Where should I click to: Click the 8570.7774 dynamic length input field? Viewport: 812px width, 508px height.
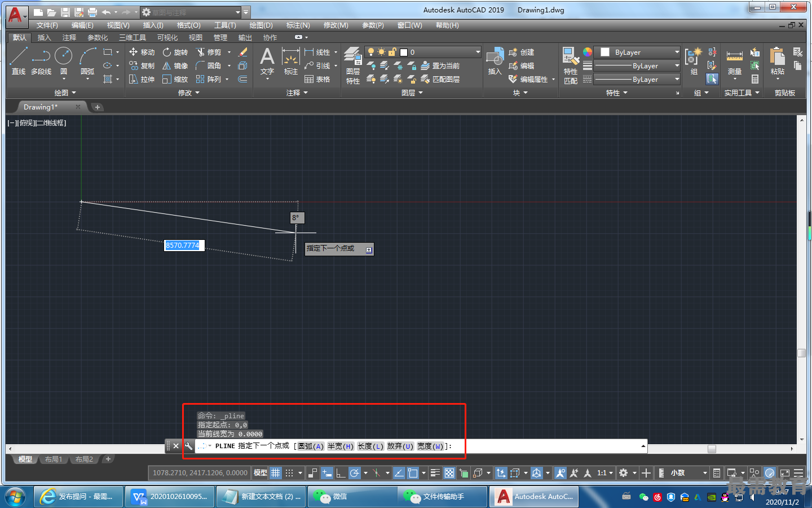(x=184, y=246)
